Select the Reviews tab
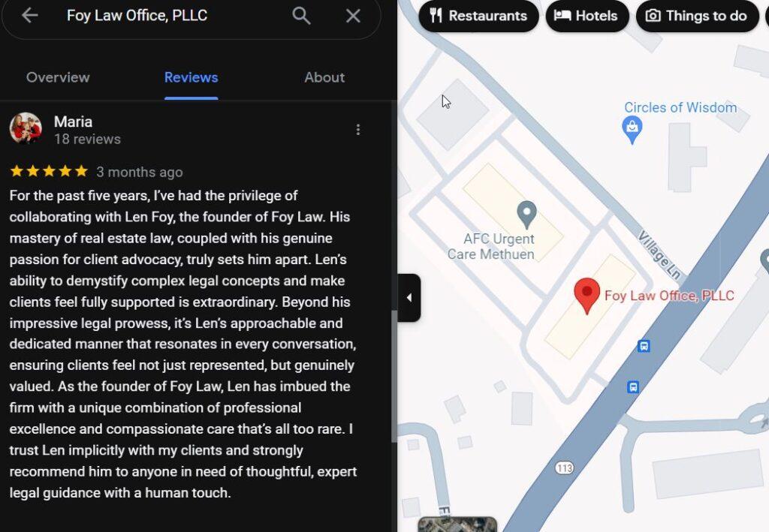This screenshot has height=532, width=769. 191,77
